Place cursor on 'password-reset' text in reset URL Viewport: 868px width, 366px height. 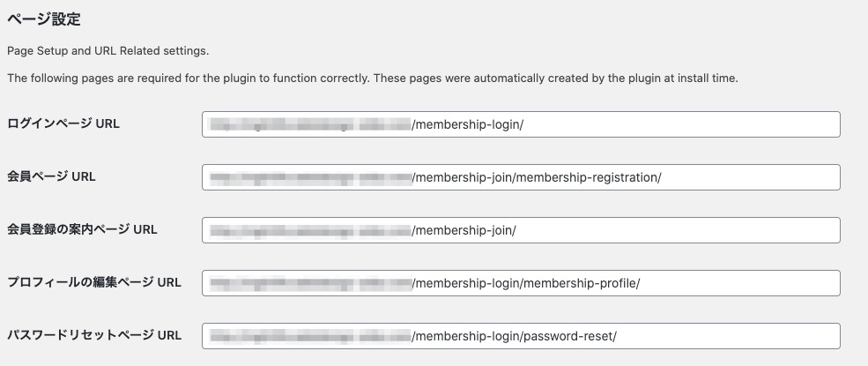pyautogui.click(x=568, y=336)
